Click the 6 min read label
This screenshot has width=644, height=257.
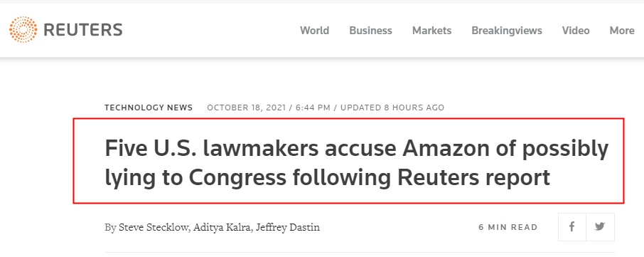pos(508,227)
